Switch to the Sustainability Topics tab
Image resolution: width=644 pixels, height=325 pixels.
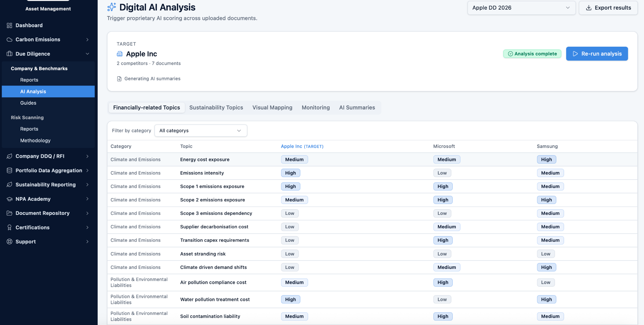click(x=216, y=108)
